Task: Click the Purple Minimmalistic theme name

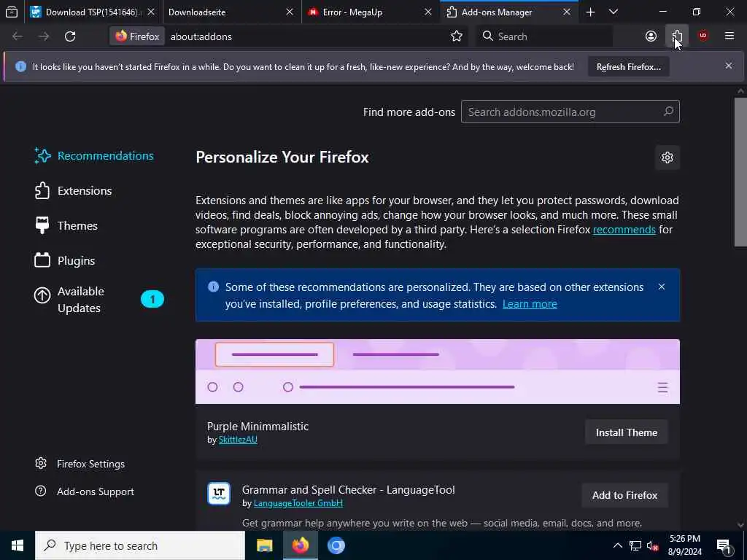Action: pyautogui.click(x=258, y=426)
